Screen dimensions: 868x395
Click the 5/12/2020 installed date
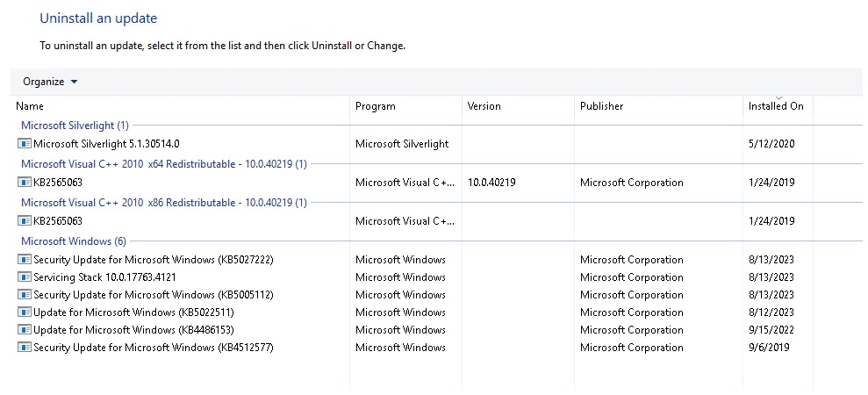click(x=771, y=144)
